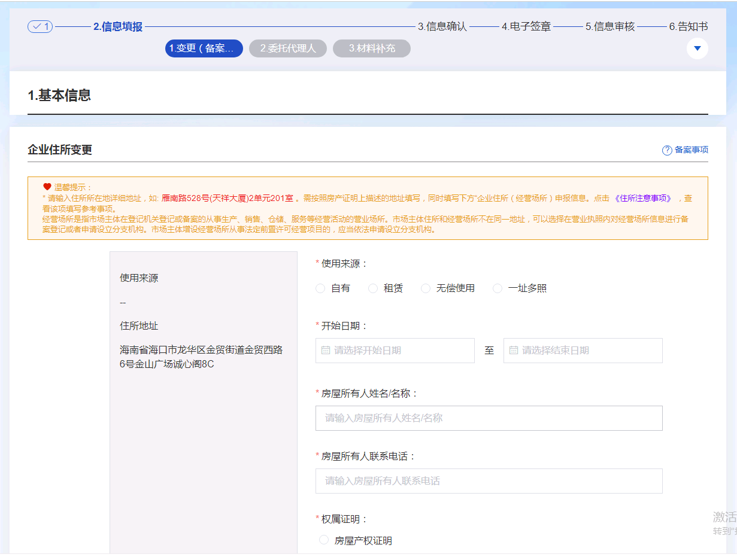Go to step 4.电子签章
737x560 pixels.
(526, 27)
